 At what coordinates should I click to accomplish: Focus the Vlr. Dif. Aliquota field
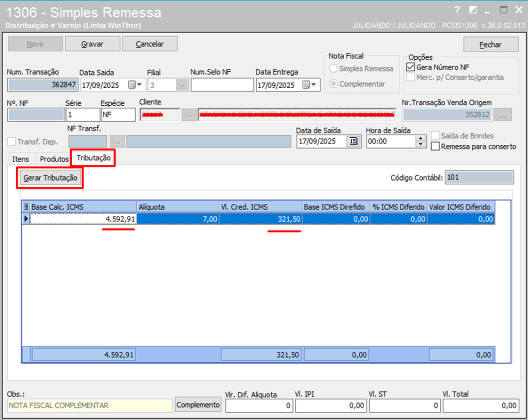point(259,405)
